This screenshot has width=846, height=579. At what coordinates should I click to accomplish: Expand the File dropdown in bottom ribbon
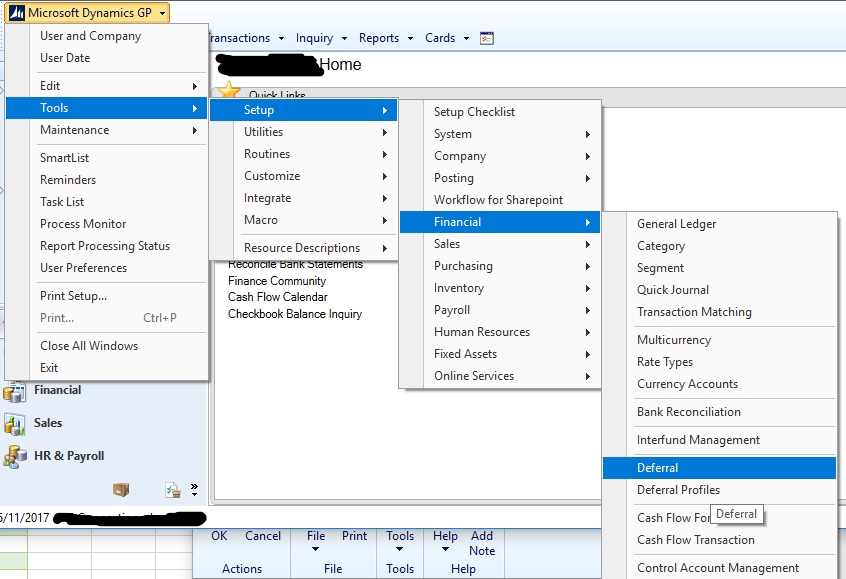click(316, 549)
